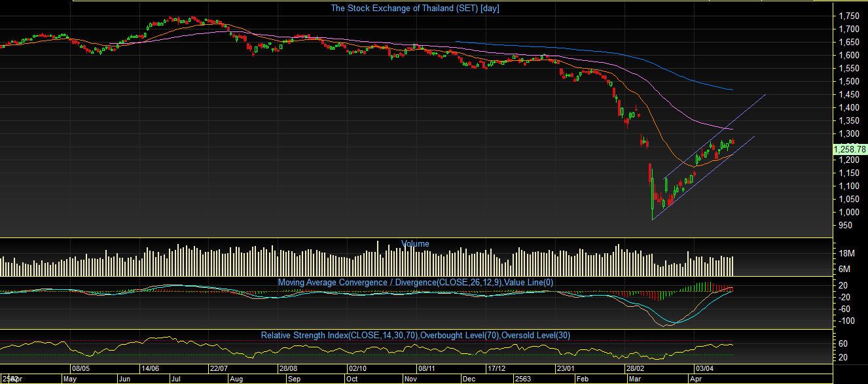This screenshot has width=868, height=384.
Task: Click the 1,150 price axis label
Action: 849,173
